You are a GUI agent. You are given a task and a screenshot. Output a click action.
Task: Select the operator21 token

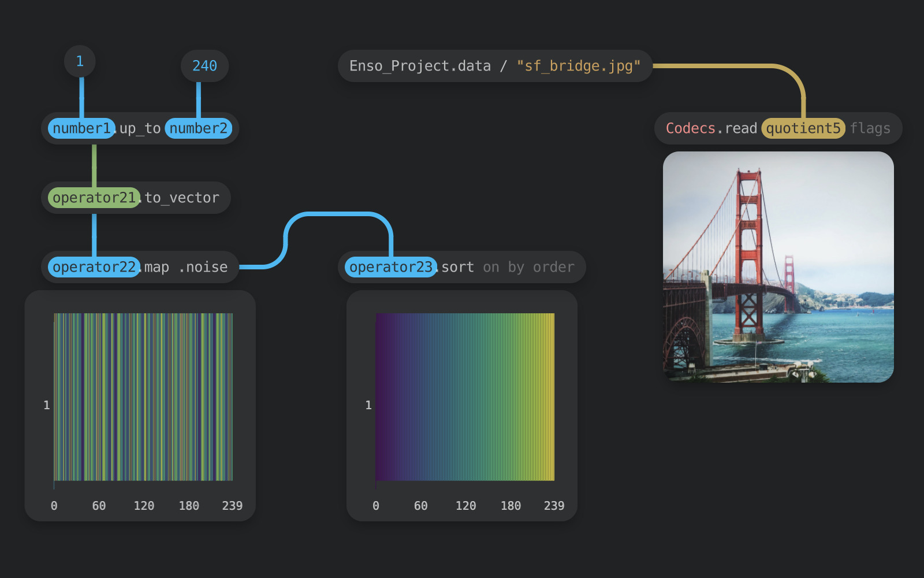94,198
